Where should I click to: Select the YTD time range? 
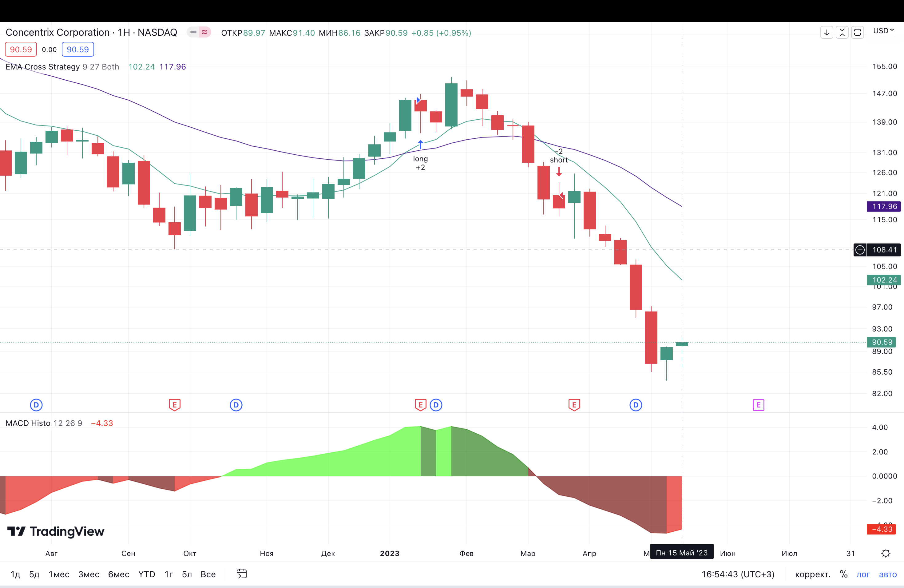coord(147,574)
